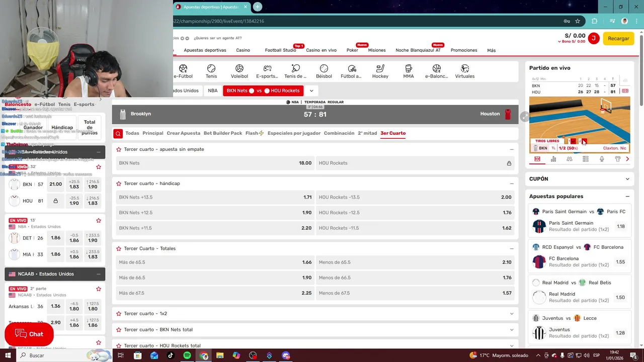644x362 pixels.
Task: Open the head-to-head players icon in live panel
Action: [570, 159]
